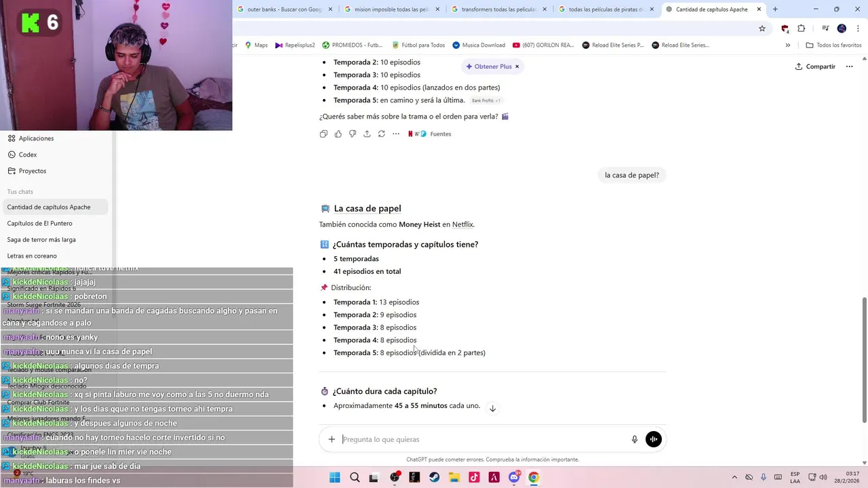The height and width of the screenshot is (488, 868).
Task: Open the Windows Start menu
Action: 334,478
